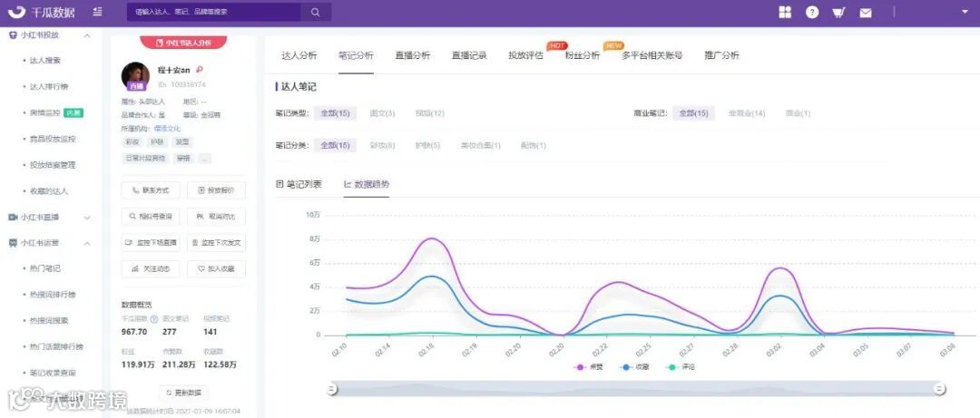Click the right handle of the chart range slider

(939, 389)
